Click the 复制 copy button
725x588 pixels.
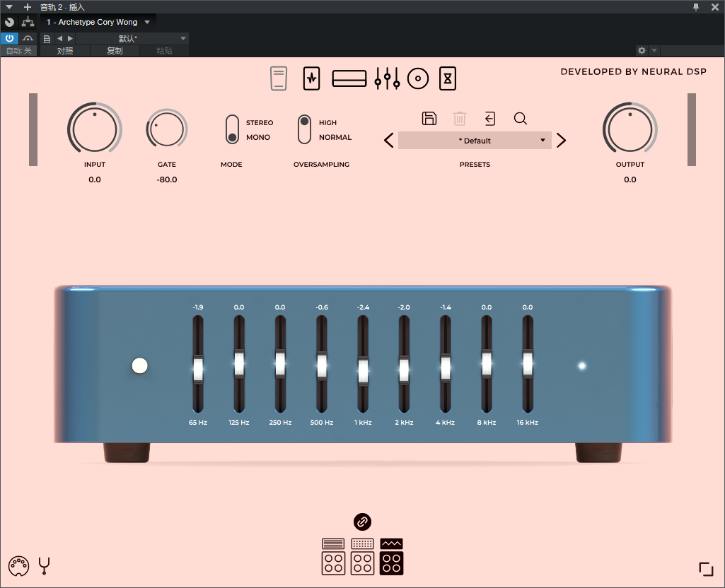coord(115,51)
